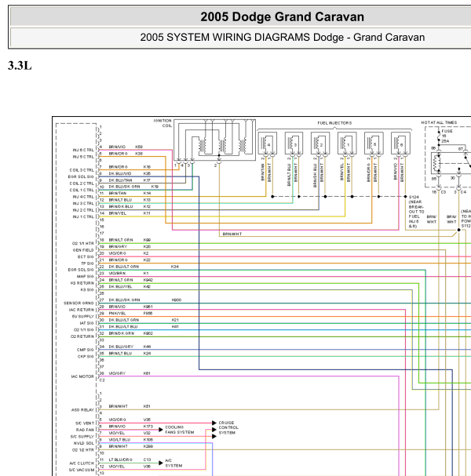Click the 'INJ 3 CTRL' pin label

83,203
